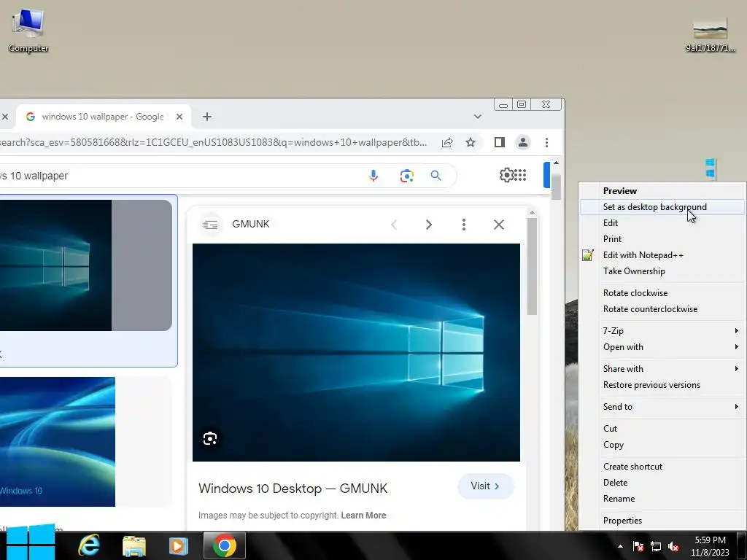
Task: Select Rotate counterclockwise
Action: (662, 309)
